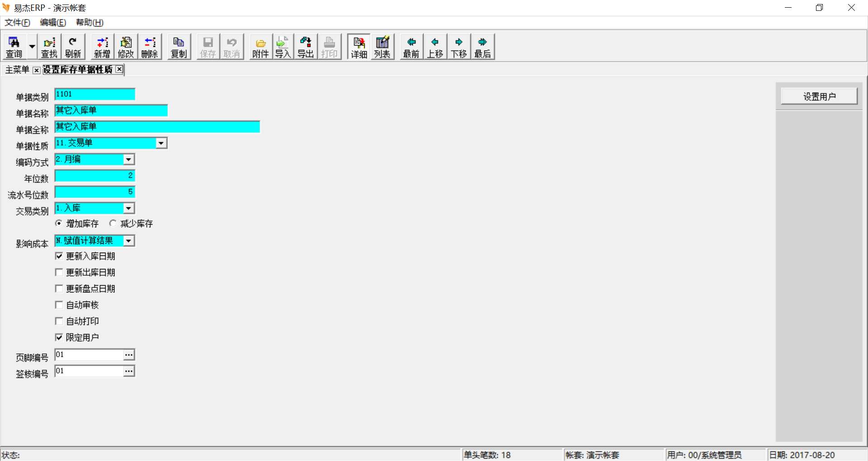The height and width of the screenshot is (461, 868).
Task: Click the 删除 (Delete) toolbar icon
Action: [x=150, y=47]
